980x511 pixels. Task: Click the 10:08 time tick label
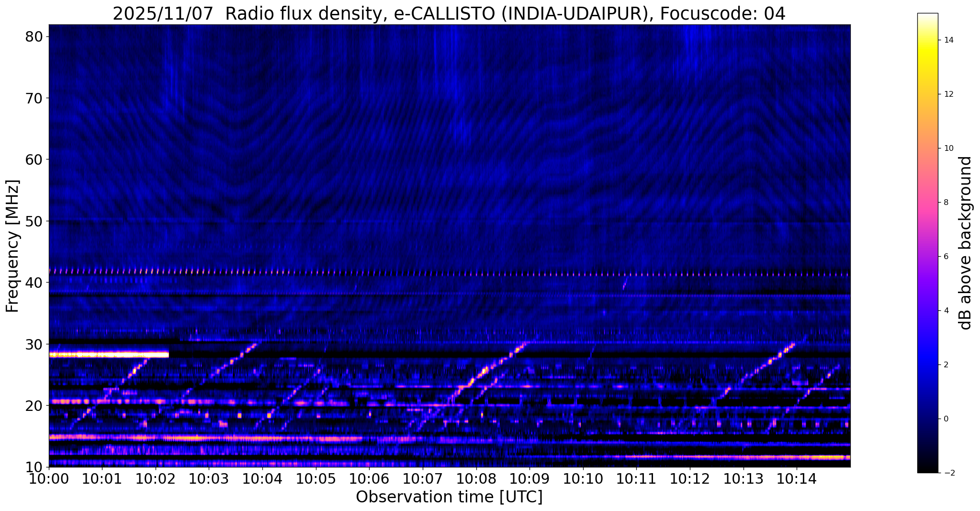[476, 479]
